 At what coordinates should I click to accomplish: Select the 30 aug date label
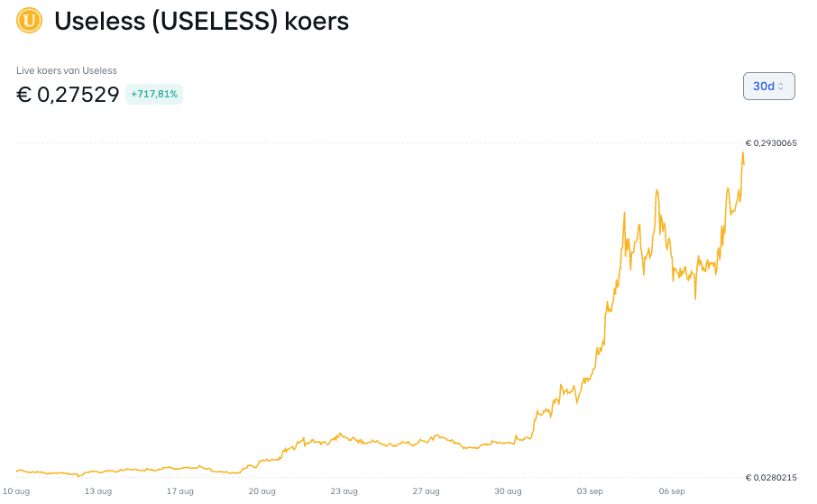(x=508, y=491)
